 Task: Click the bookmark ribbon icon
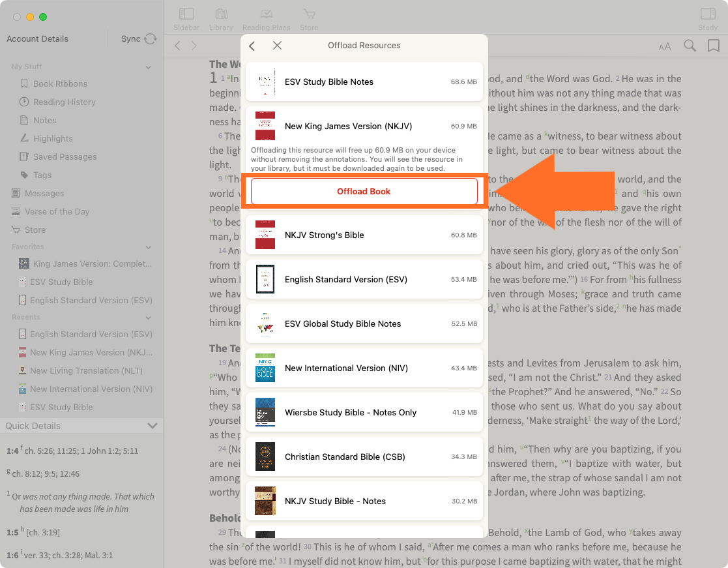pos(714,46)
